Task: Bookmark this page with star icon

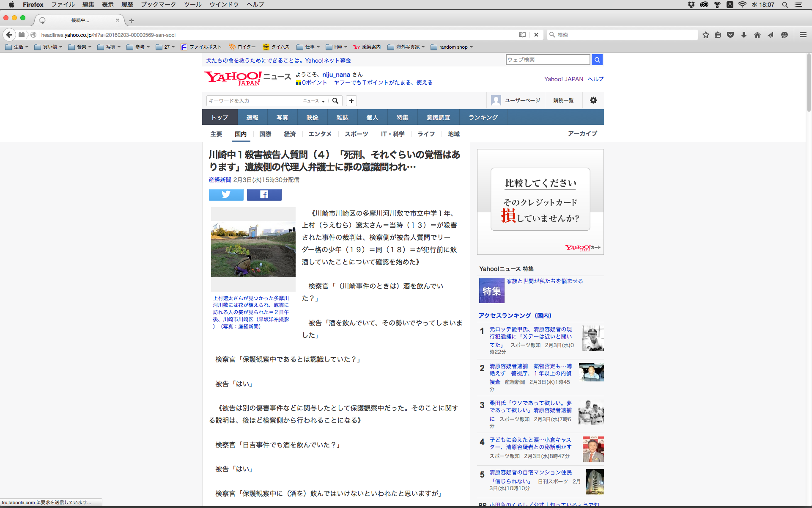Action: tap(705, 35)
